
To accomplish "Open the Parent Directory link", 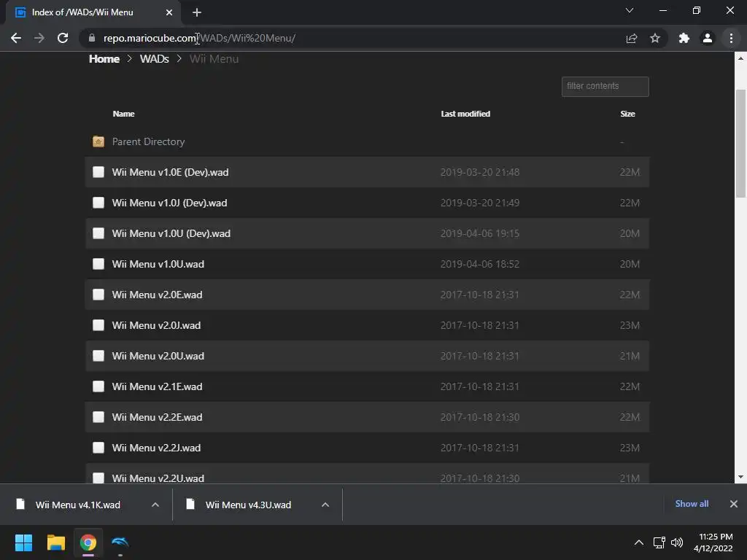I will 148,141.
